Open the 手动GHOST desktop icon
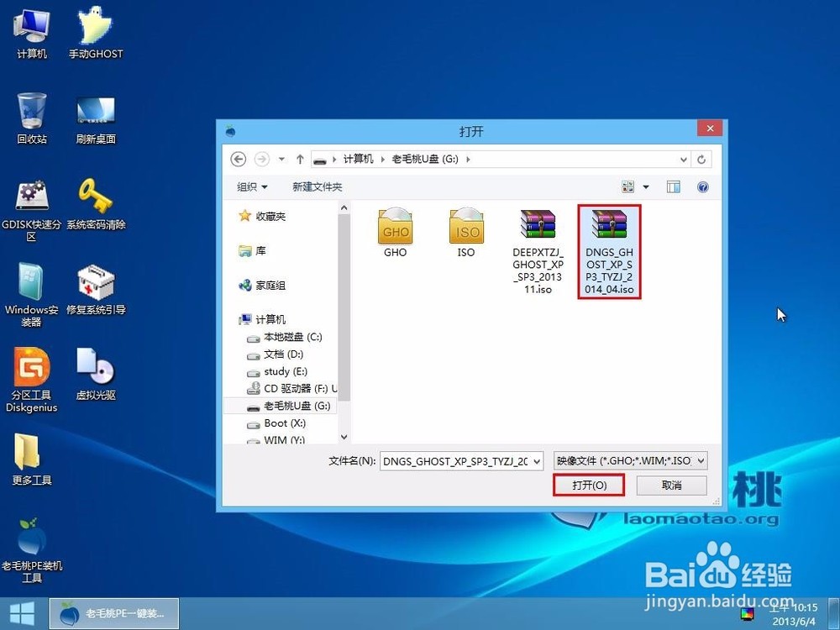The height and width of the screenshot is (630, 840). 96,32
